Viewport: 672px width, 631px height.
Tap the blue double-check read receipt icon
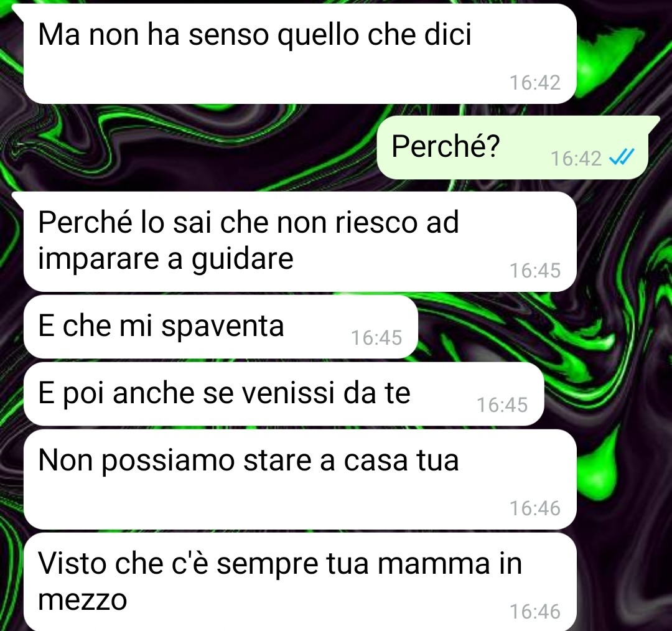pyautogui.click(x=622, y=159)
